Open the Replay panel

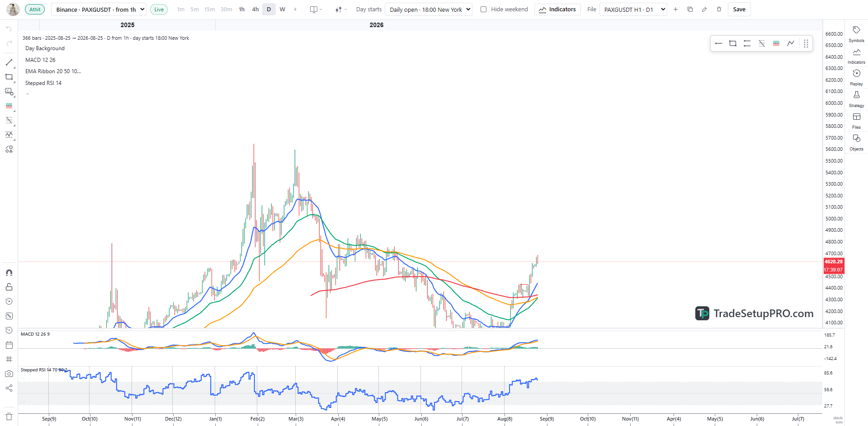click(x=856, y=77)
